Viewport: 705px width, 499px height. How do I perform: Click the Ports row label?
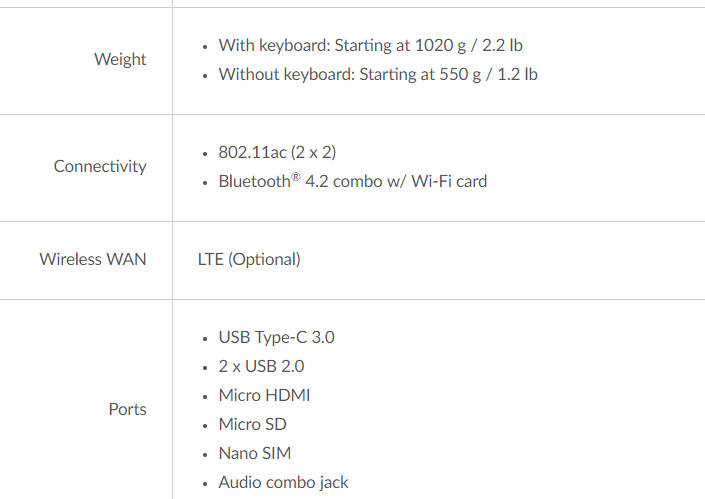point(127,409)
